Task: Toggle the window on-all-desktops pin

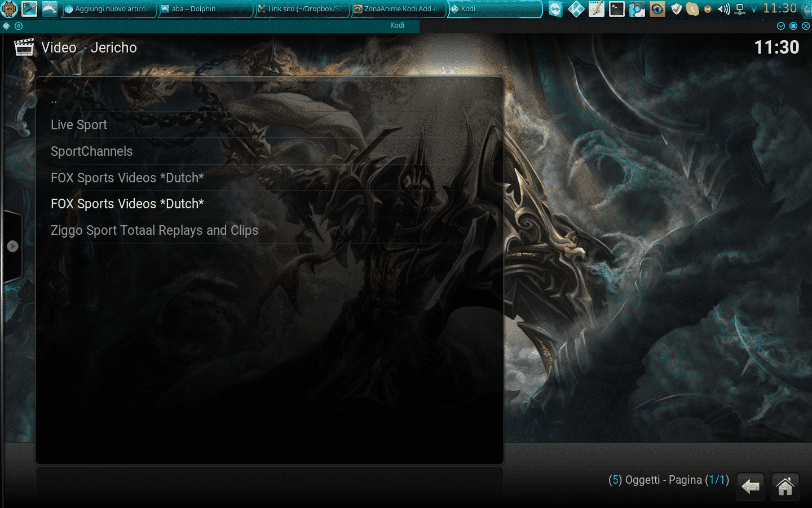Action: (19, 26)
